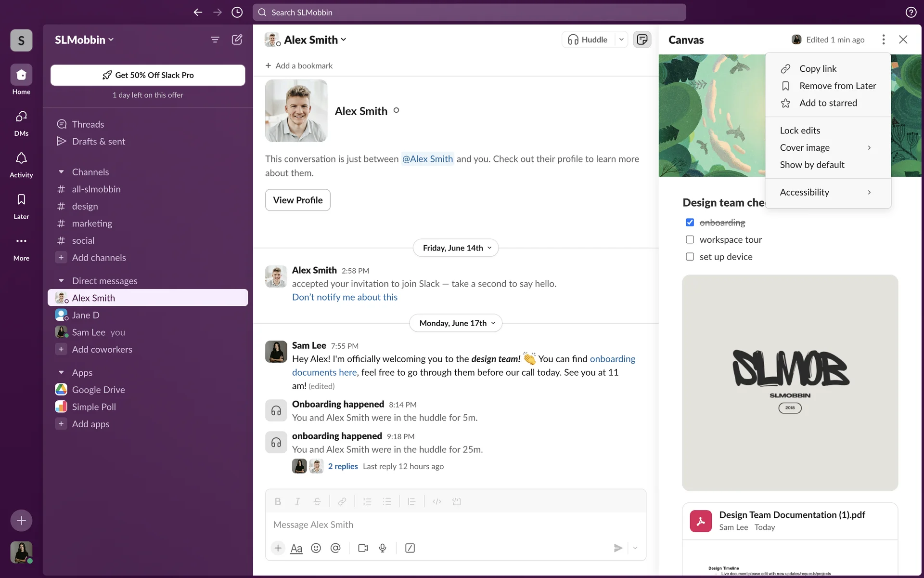Uncheck the onboarding checklist item
Screen dimensions: 924x578
(x=690, y=223)
